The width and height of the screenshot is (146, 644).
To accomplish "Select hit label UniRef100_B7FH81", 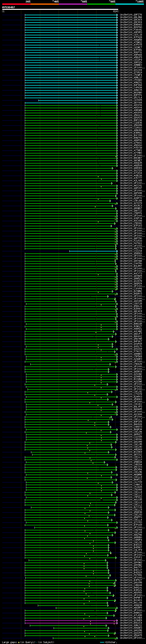I will [131, 50].
